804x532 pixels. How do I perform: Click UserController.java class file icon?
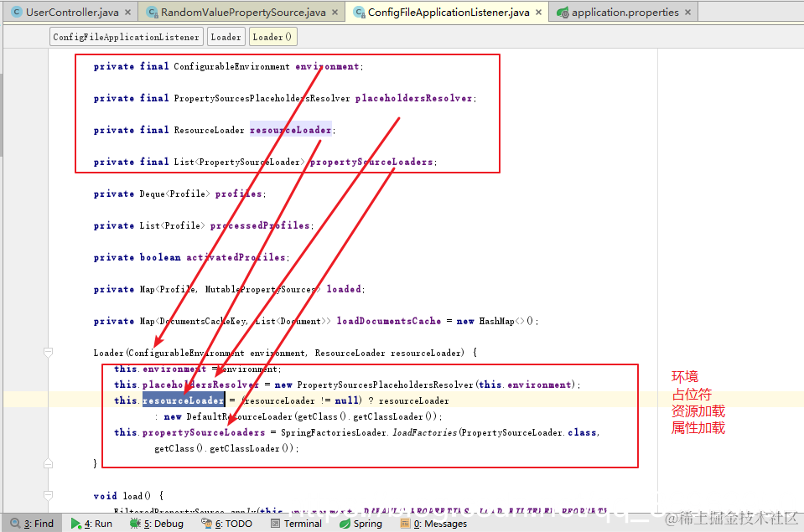click(x=17, y=12)
